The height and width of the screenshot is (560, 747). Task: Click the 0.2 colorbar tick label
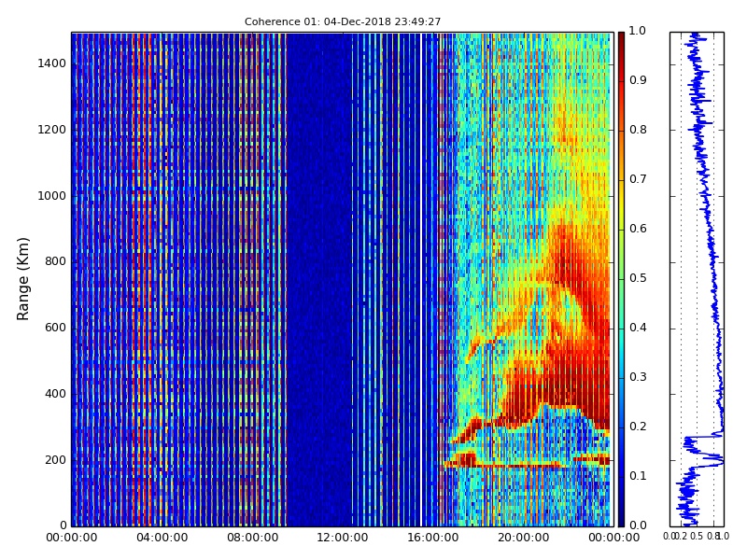[x=638, y=427]
